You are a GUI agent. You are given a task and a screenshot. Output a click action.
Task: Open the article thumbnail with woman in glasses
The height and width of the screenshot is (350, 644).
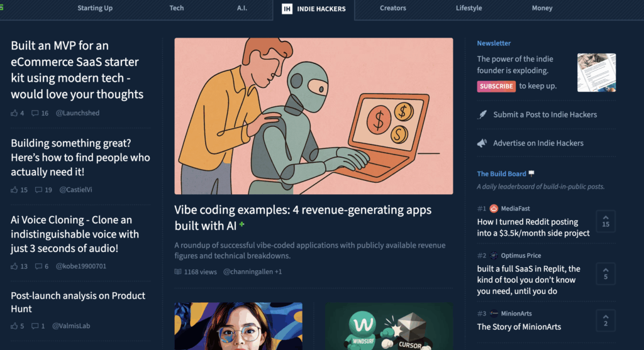pos(238,326)
